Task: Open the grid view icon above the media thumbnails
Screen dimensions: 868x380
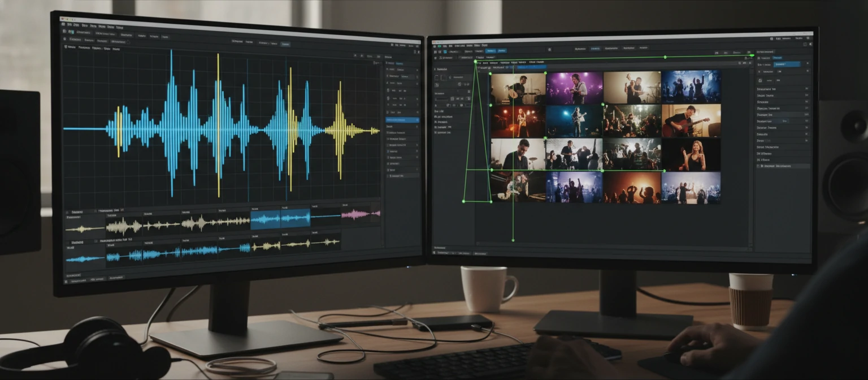Action: [x=445, y=51]
